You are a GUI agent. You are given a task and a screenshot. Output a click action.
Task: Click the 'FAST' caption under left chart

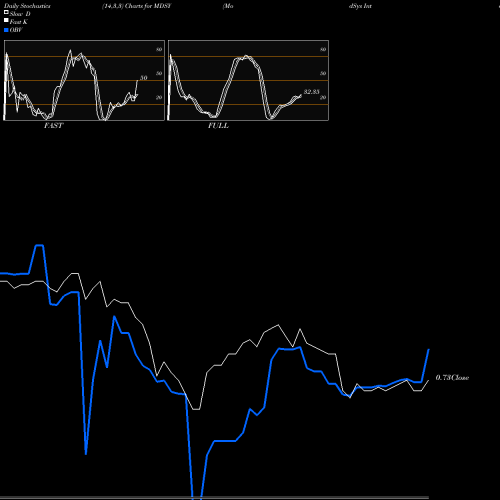click(54, 126)
